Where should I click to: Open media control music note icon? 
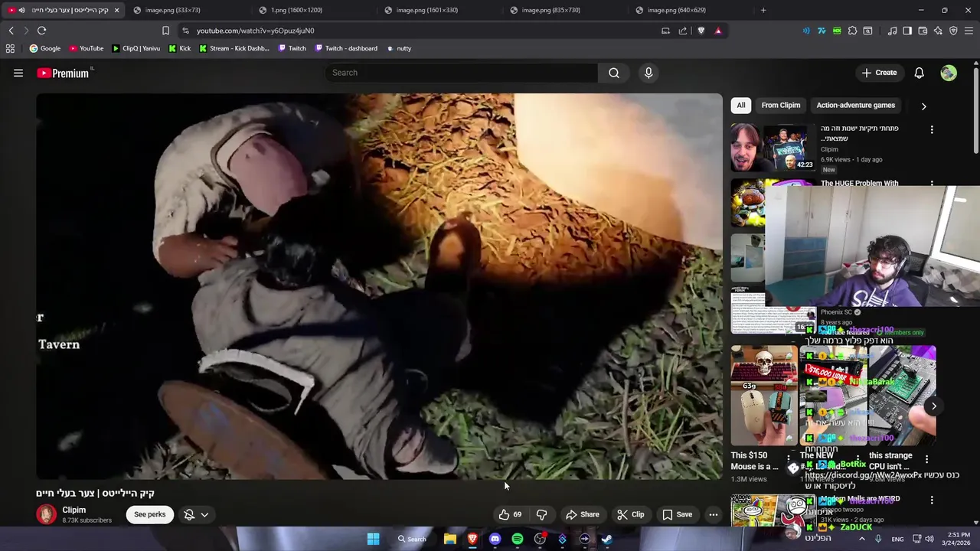coord(892,31)
